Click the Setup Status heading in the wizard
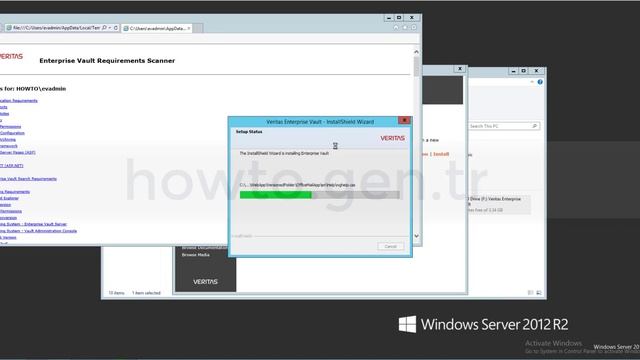This screenshot has height=360, width=640. pos(249,132)
